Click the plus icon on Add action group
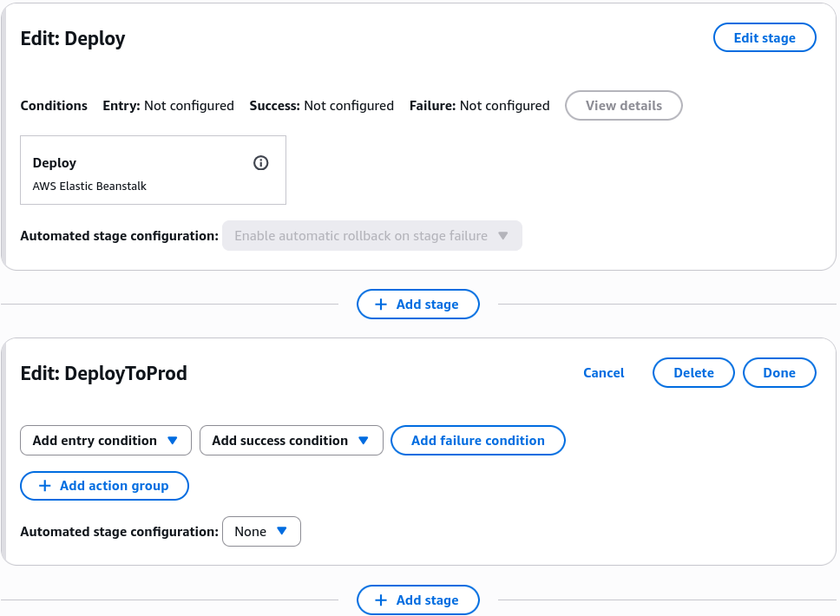 tap(45, 486)
